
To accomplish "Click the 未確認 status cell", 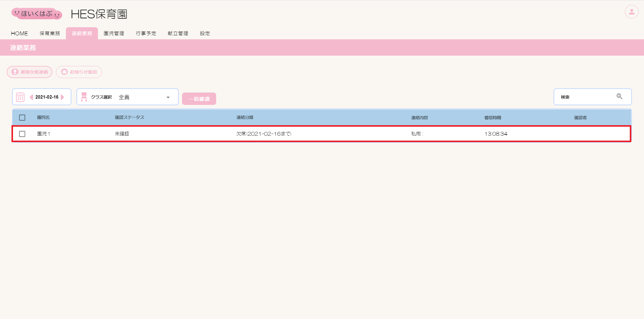I will click(x=122, y=134).
